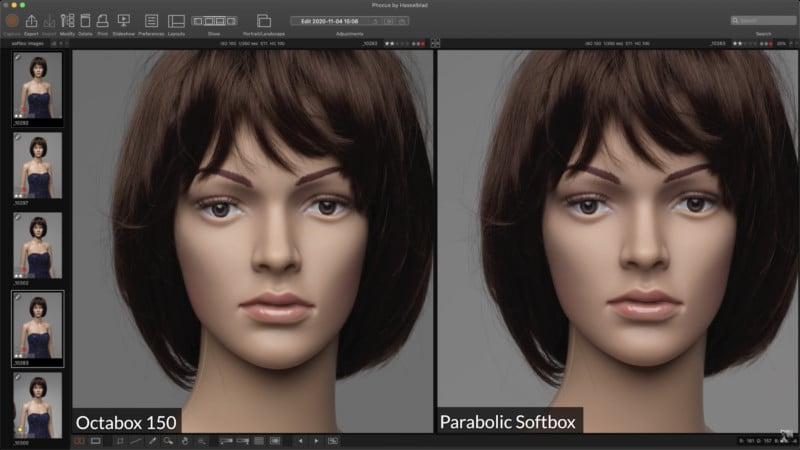Screen dimensions: 800x450
Task: Select the eyedropper tool in bottom toolbar
Action: 153,440
